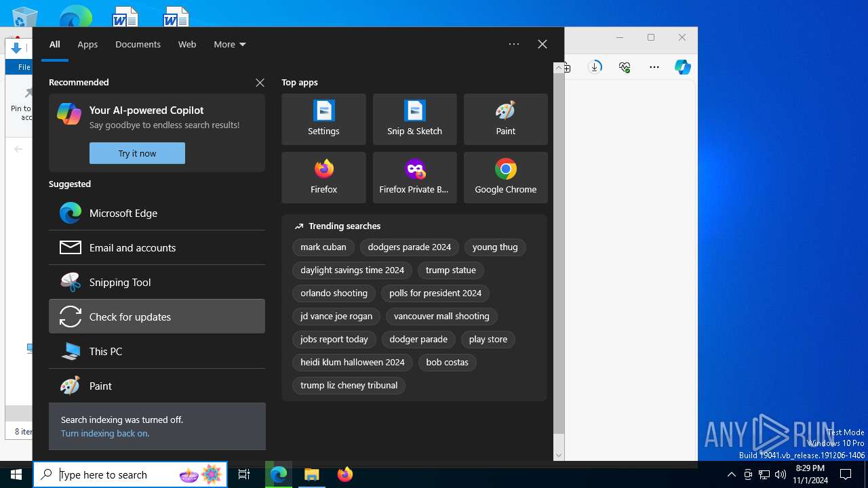The image size is (868, 488).
Task: Search trending 'mark cuban'
Action: [323, 247]
